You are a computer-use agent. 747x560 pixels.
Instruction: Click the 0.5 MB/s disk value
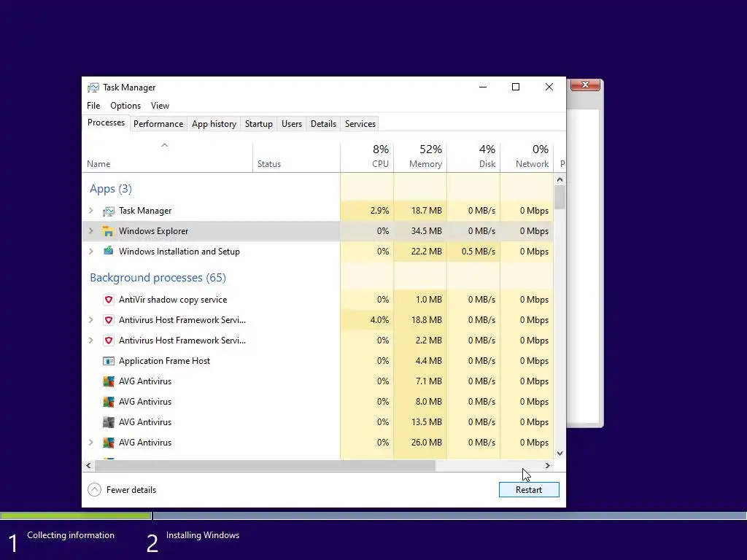tap(479, 252)
